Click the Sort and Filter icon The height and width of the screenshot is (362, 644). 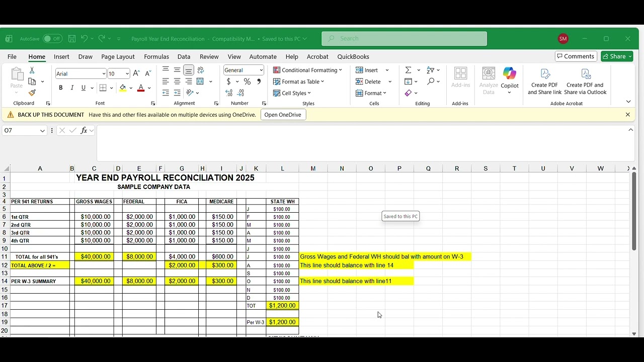coord(431,70)
